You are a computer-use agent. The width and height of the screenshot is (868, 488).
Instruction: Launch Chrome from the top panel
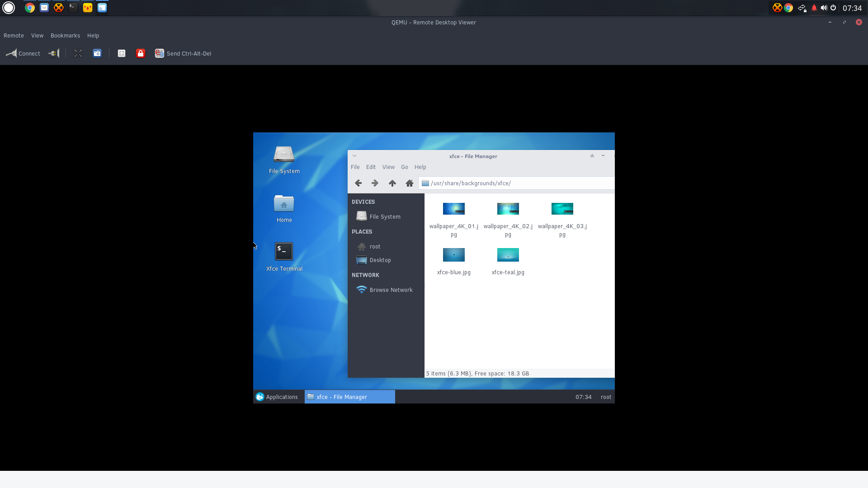tap(30, 8)
